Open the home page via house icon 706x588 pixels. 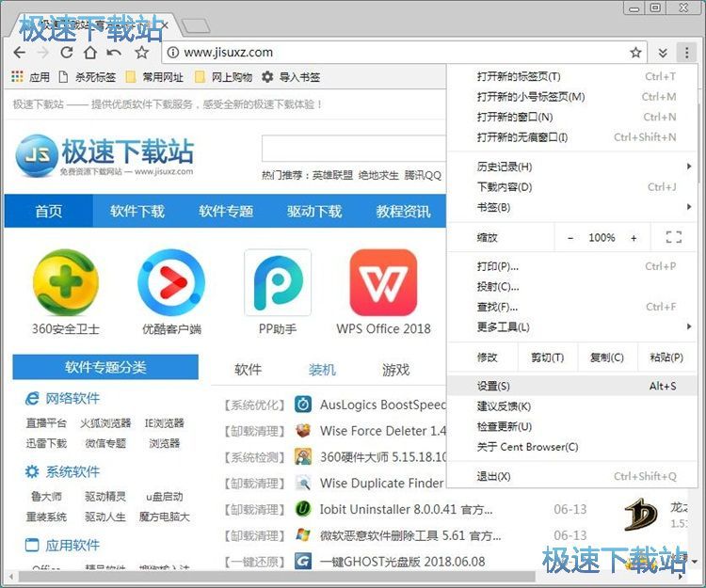[90, 53]
